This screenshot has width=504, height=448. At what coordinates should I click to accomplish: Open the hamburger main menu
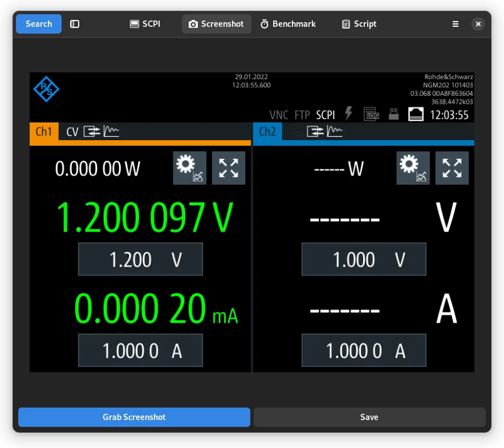456,24
